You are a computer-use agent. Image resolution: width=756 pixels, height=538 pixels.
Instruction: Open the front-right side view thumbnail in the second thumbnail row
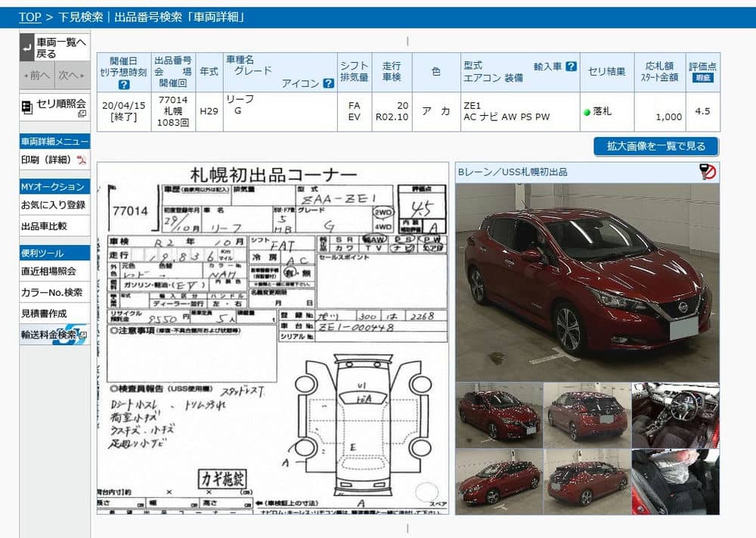pyautogui.click(x=499, y=481)
